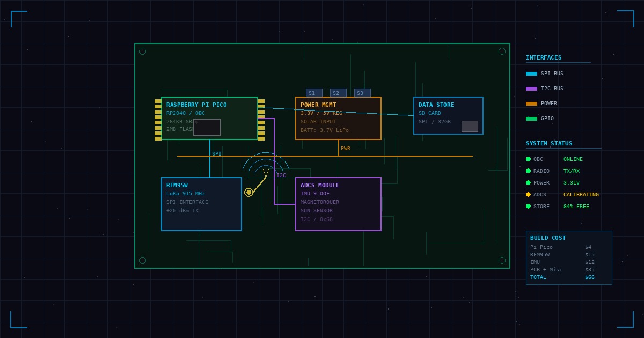The image size is (644, 338).
Task: Click the SRAM chip icon on Raspberry Pi Pico
Action: coord(207,127)
